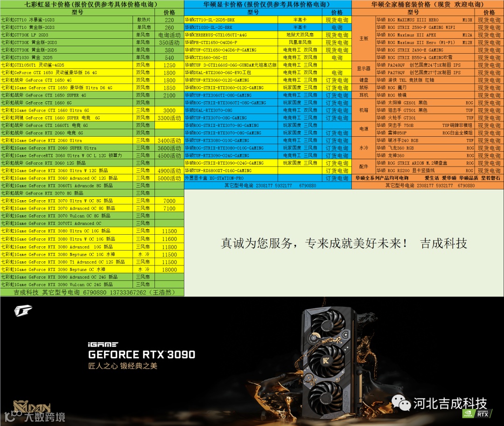This screenshot has width=504, height=426.
Task: Click the 3300活动 price cell
Action: [169, 118]
